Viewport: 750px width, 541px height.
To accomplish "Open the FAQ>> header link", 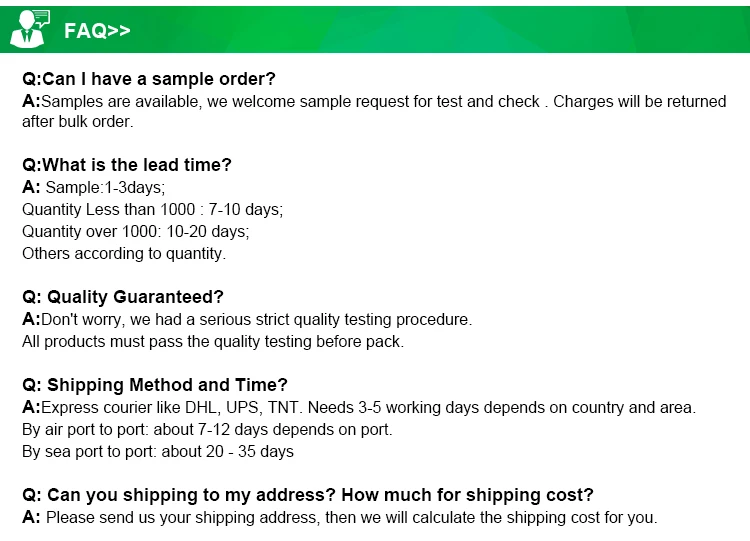I will (97, 31).
